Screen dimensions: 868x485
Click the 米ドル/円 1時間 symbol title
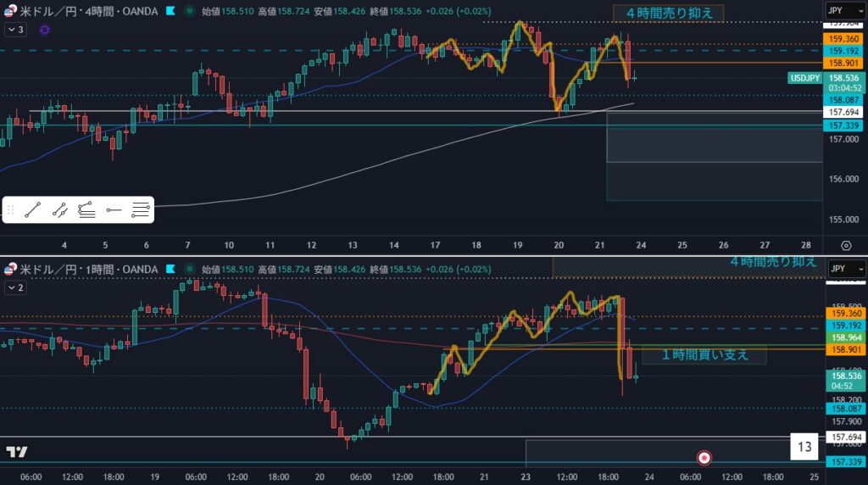click(85, 270)
